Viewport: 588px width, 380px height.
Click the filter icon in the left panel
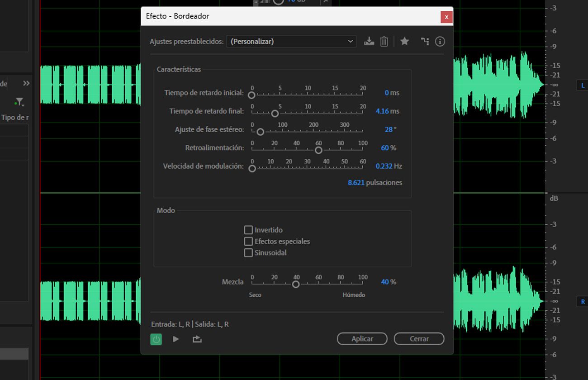point(19,102)
